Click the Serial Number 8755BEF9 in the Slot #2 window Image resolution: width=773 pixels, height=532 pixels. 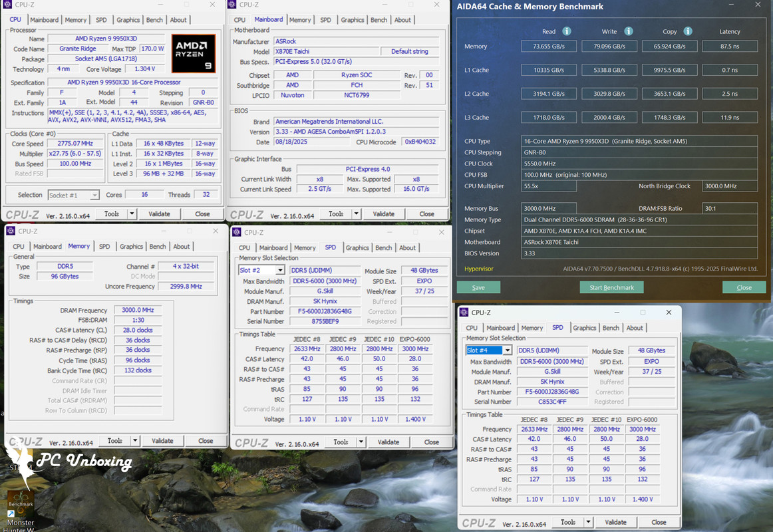click(325, 321)
